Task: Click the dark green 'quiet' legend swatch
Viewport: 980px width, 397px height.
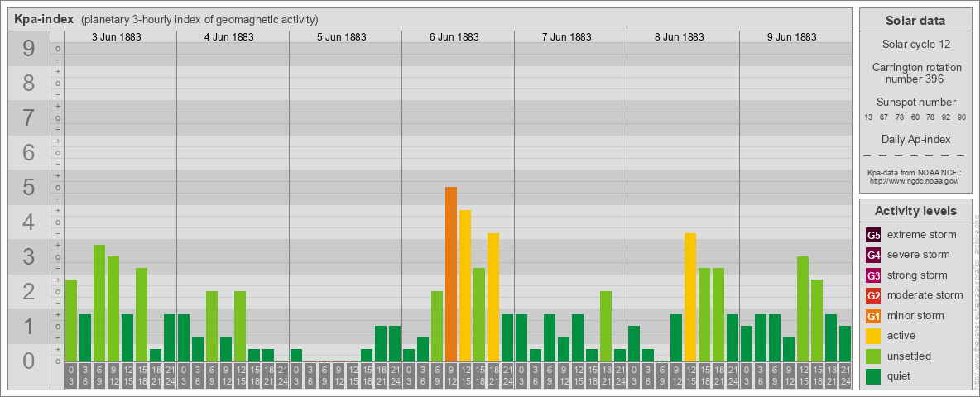Action: pyautogui.click(x=873, y=375)
